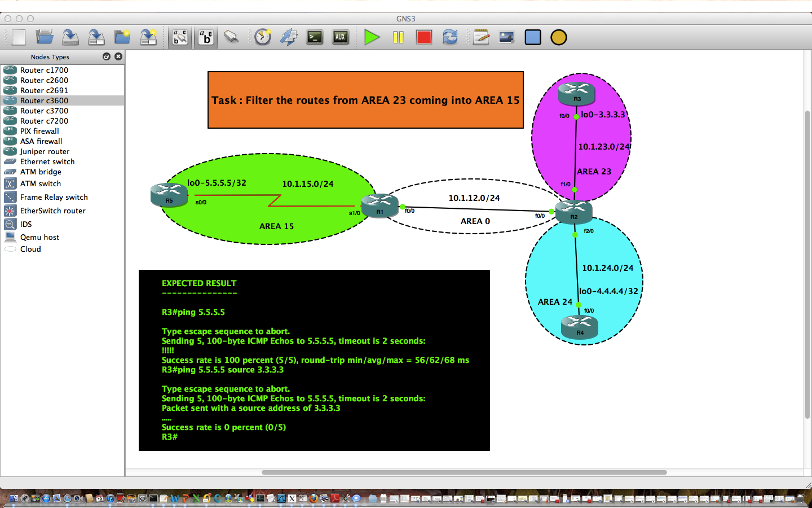The width and height of the screenshot is (812, 508).
Task: Suspend all devices with yellow pause
Action: 398,37
